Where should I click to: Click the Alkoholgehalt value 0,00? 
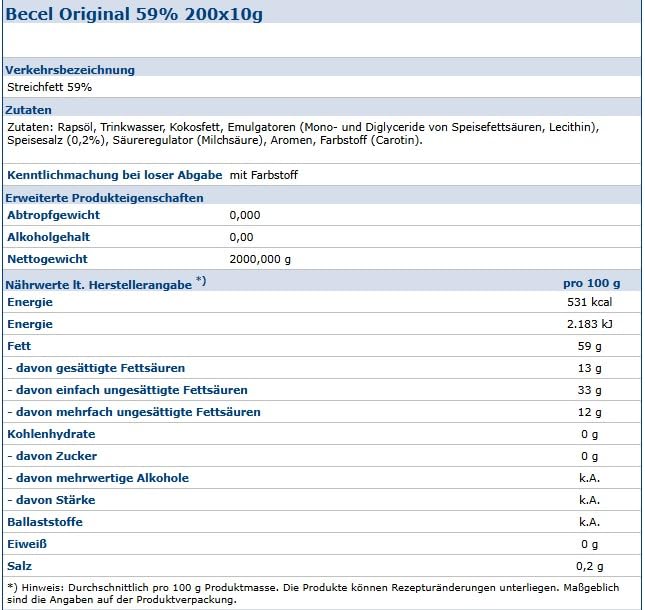pyautogui.click(x=241, y=237)
